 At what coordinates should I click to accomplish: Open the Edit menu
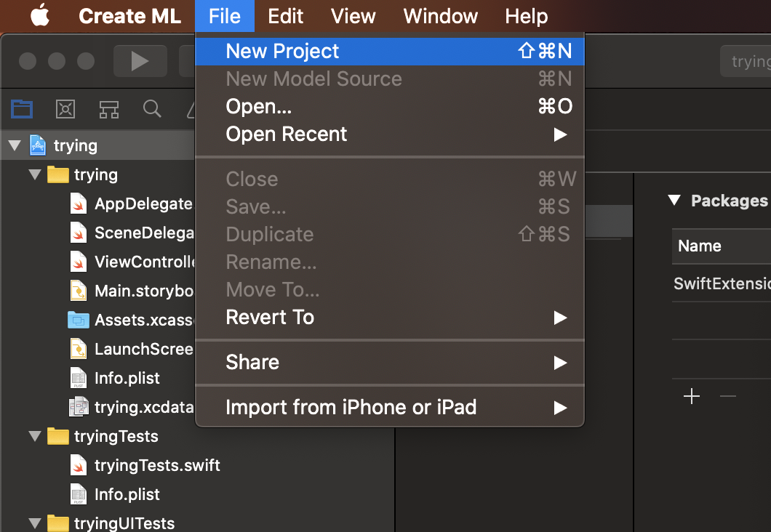pyautogui.click(x=285, y=16)
